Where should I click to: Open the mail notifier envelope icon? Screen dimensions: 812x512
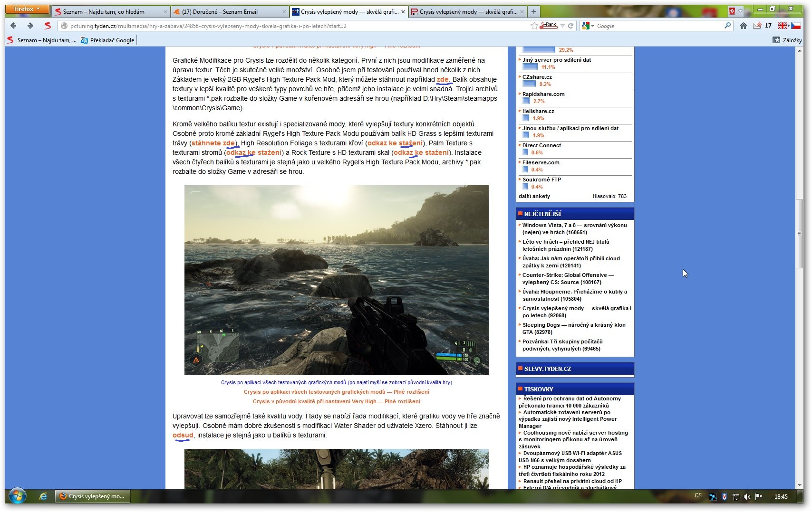click(x=757, y=26)
